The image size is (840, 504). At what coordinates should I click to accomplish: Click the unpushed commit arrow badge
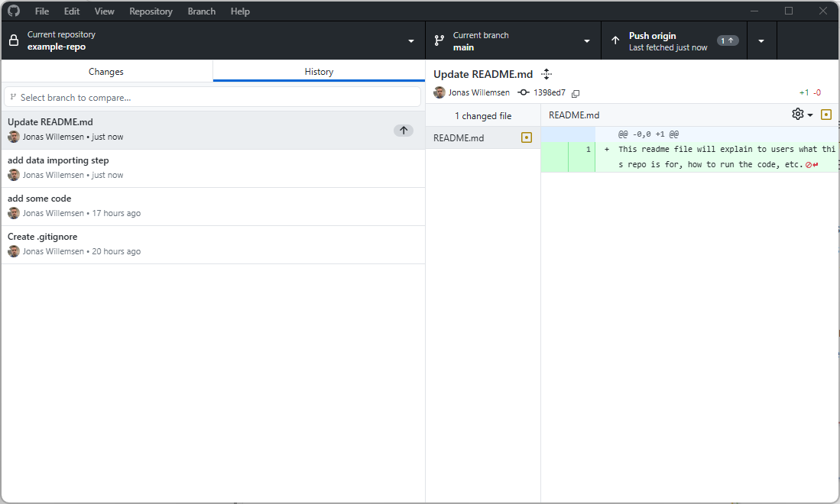point(404,131)
